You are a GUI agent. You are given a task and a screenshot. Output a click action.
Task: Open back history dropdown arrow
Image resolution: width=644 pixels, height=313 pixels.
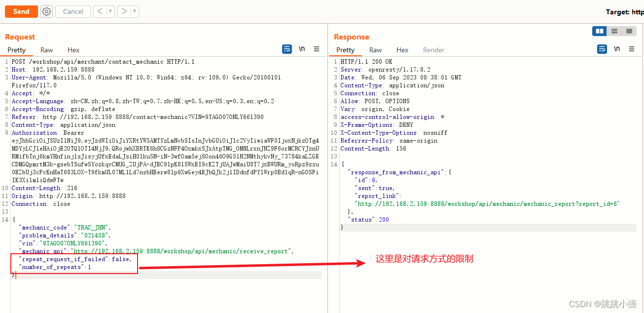(110, 11)
